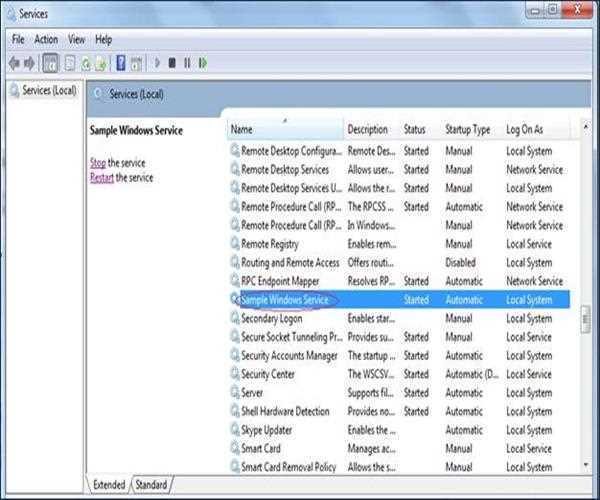The height and width of the screenshot is (500, 600).
Task: Click the gear icon of Secondary Logon
Action: (x=235, y=318)
